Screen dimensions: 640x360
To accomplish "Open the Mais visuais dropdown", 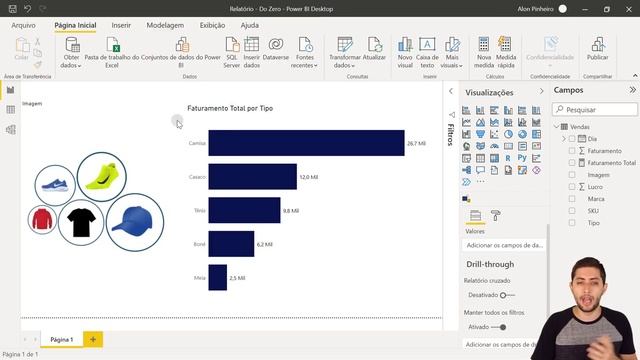I will coord(452,53).
